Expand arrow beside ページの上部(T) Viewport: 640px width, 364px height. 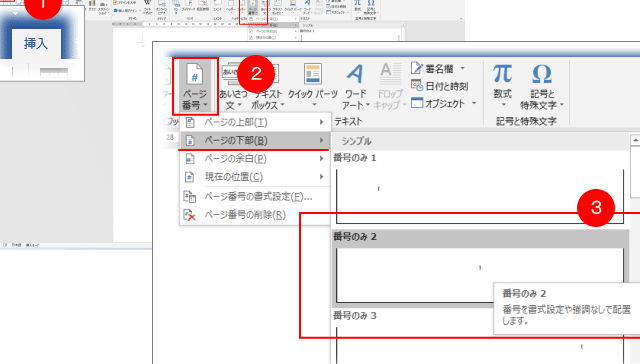[x=322, y=122]
